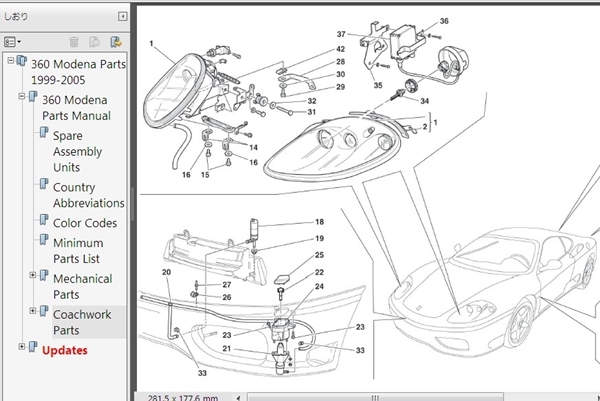The image size is (600, 401).
Task: Open the red Updates bookmark
Action: pos(64,350)
